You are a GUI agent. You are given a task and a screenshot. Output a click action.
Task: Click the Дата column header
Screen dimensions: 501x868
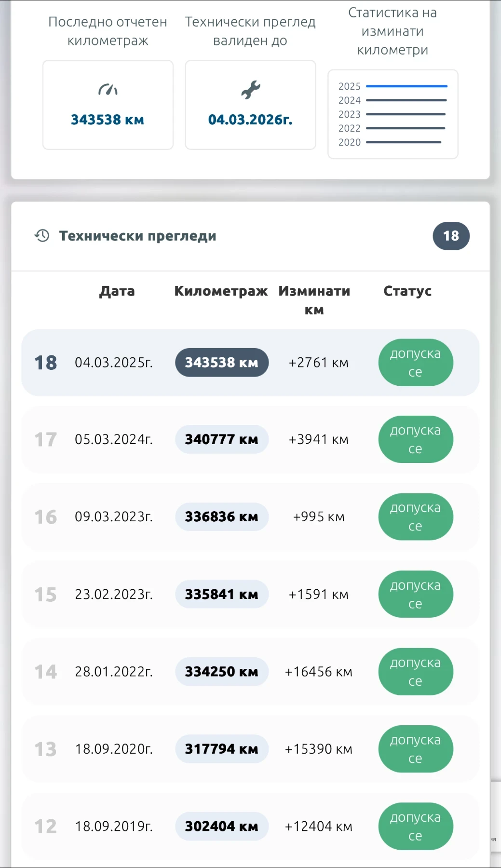pyautogui.click(x=117, y=291)
